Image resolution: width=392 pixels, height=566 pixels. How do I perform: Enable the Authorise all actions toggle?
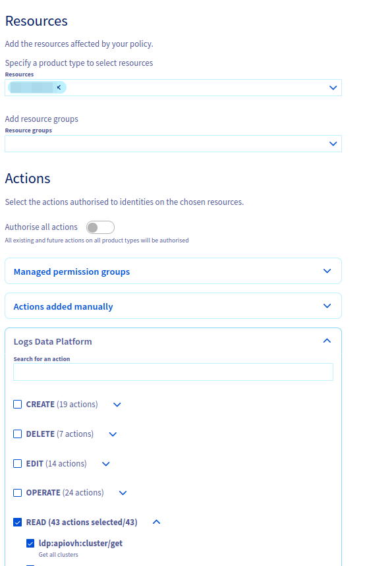99,227
